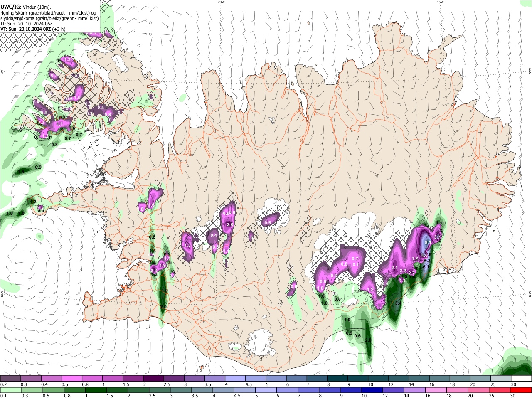Select the dark purple 2–2.5 swatch, upper scale
The width and height of the screenshot is (532, 399).
click(x=153, y=378)
